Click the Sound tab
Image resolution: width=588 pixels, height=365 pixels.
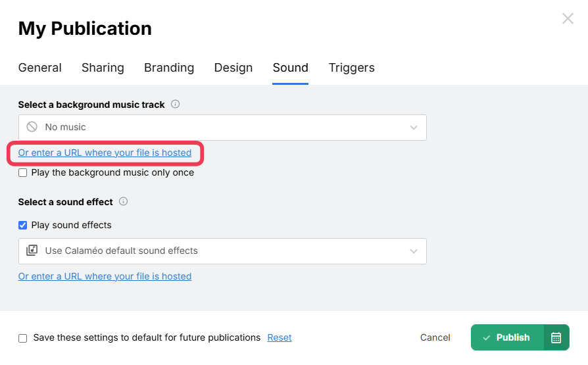click(x=290, y=68)
